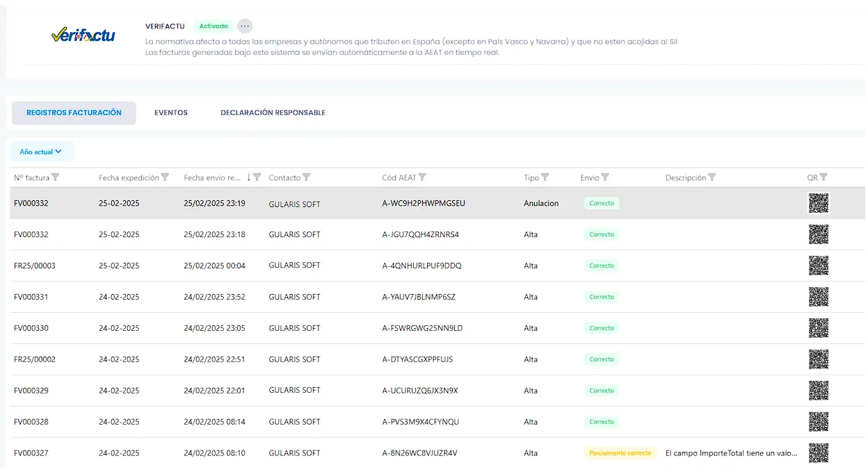Select invoice FV000328 cell

31,422
